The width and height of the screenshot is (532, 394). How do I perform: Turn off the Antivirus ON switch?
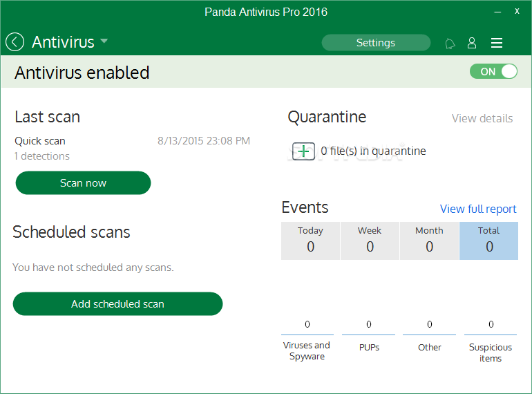point(494,72)
